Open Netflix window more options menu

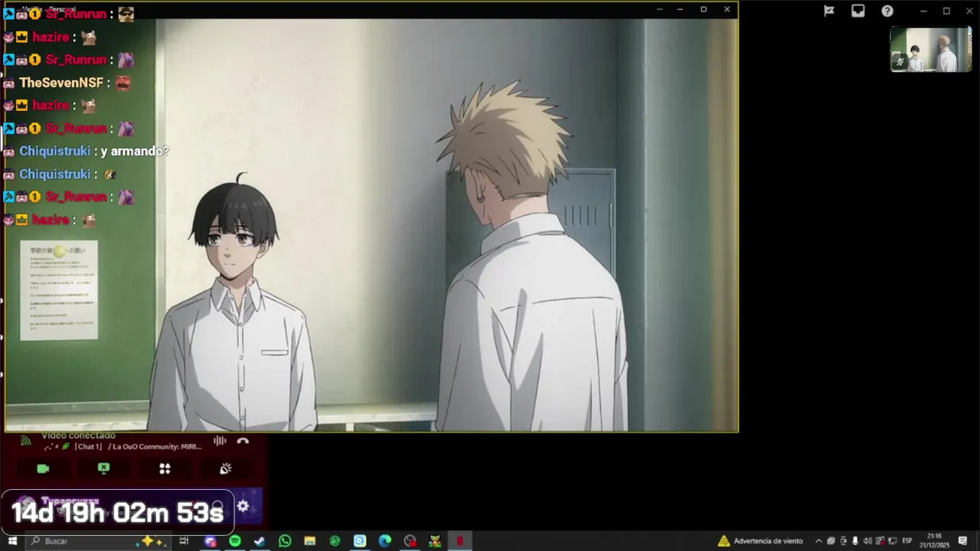coord(660,9)
